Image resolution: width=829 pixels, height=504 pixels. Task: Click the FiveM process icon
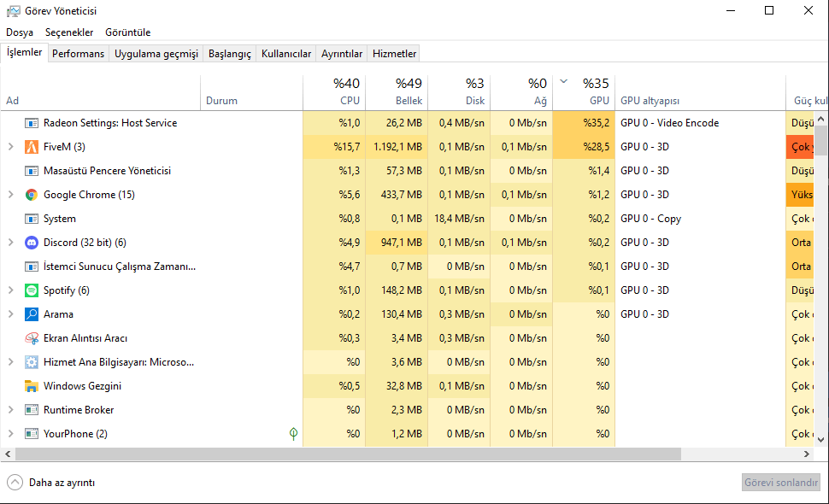[32, 147]
